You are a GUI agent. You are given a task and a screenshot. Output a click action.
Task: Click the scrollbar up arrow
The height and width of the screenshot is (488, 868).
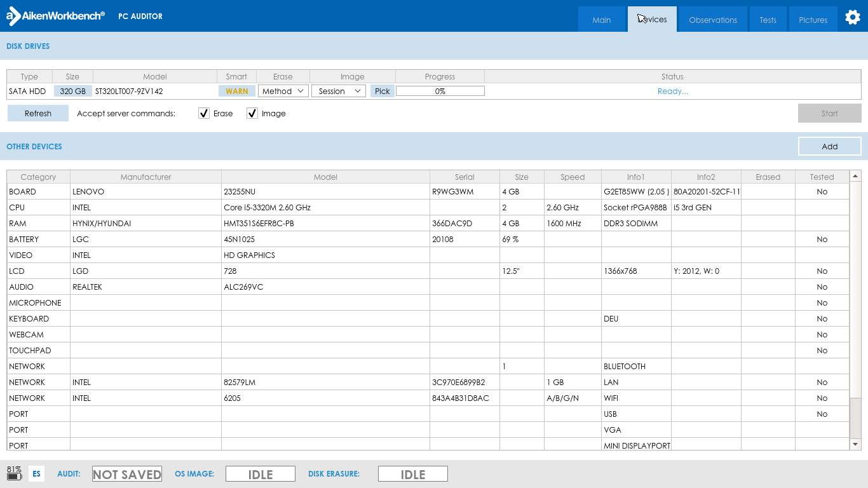[x=855, y=176]
